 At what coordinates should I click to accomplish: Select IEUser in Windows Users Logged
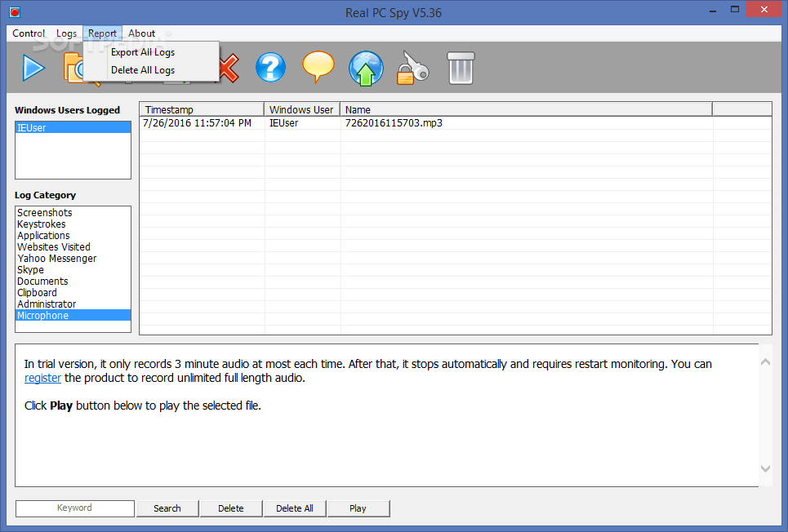[x=73, y=127]
